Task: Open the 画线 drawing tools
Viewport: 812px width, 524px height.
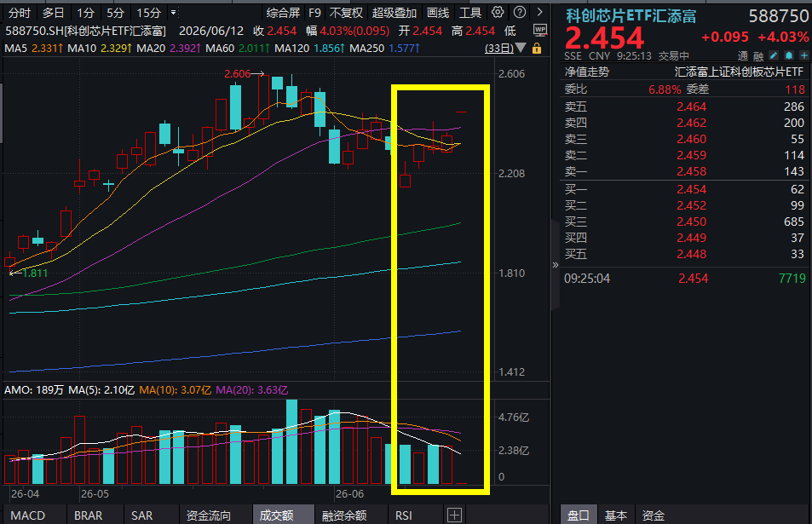Action: [x=438, y=13]
